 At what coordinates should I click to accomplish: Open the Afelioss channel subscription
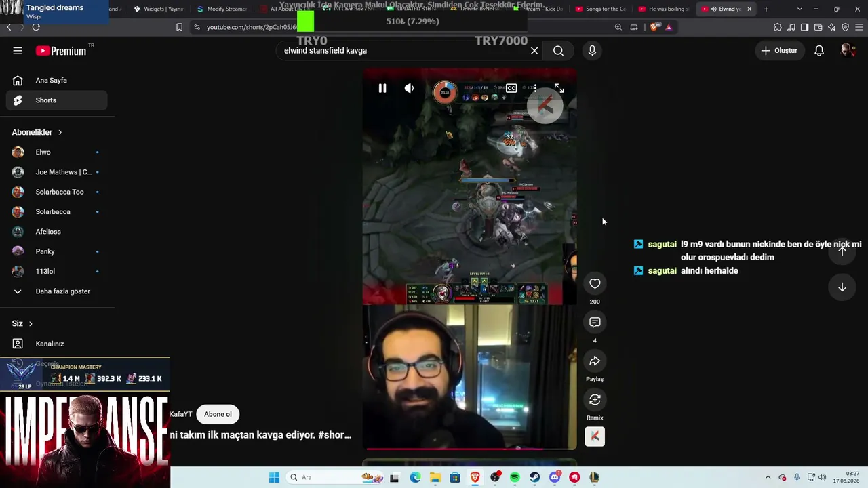(x=57, y=232)
